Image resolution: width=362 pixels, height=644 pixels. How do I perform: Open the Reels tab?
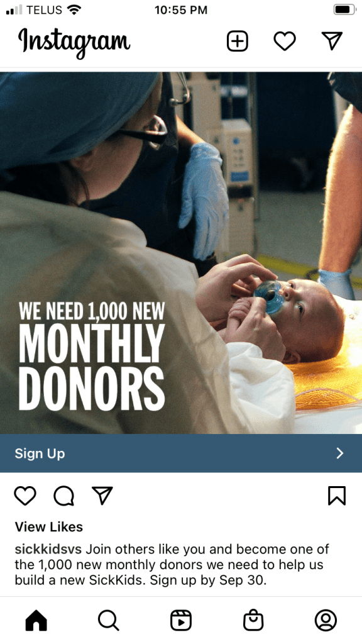(x=181, y=620)
